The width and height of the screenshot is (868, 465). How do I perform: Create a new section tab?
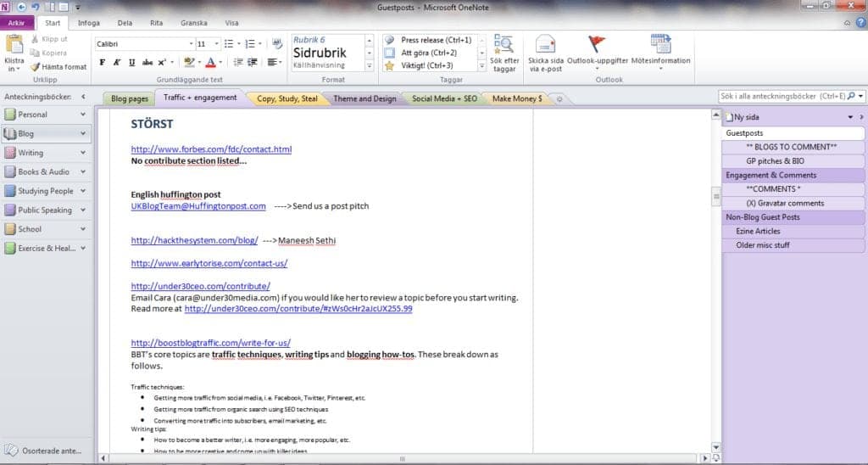559,98
